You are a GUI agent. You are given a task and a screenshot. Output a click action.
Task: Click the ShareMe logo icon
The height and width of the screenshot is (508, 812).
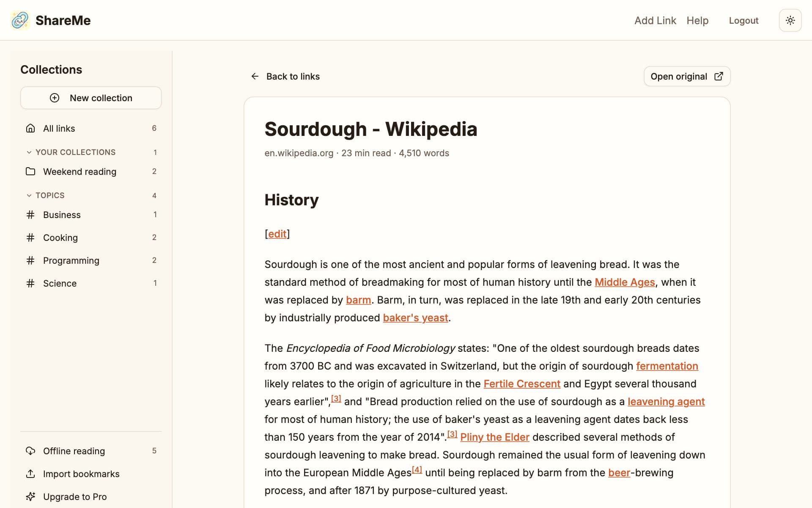coord(20,20)
